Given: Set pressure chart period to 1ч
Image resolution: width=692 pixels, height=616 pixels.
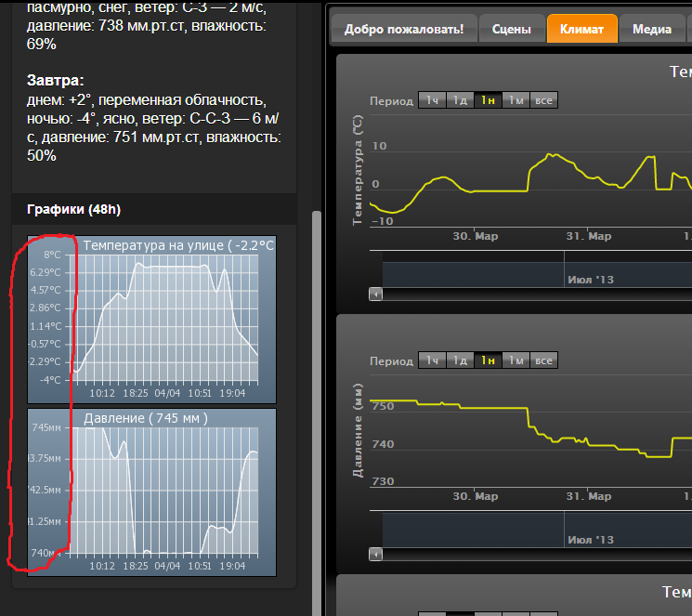Looking at the screenshot, I should pos(432,360).
